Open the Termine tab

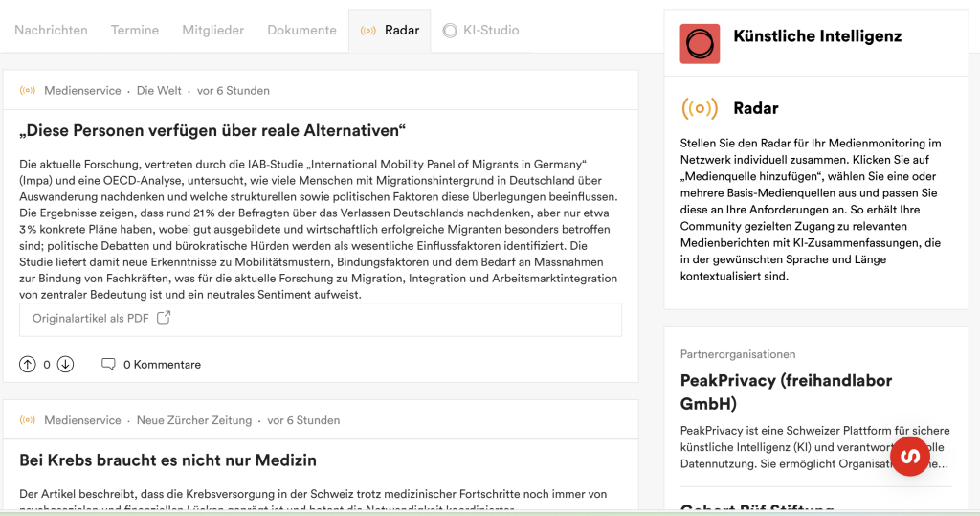135,30
